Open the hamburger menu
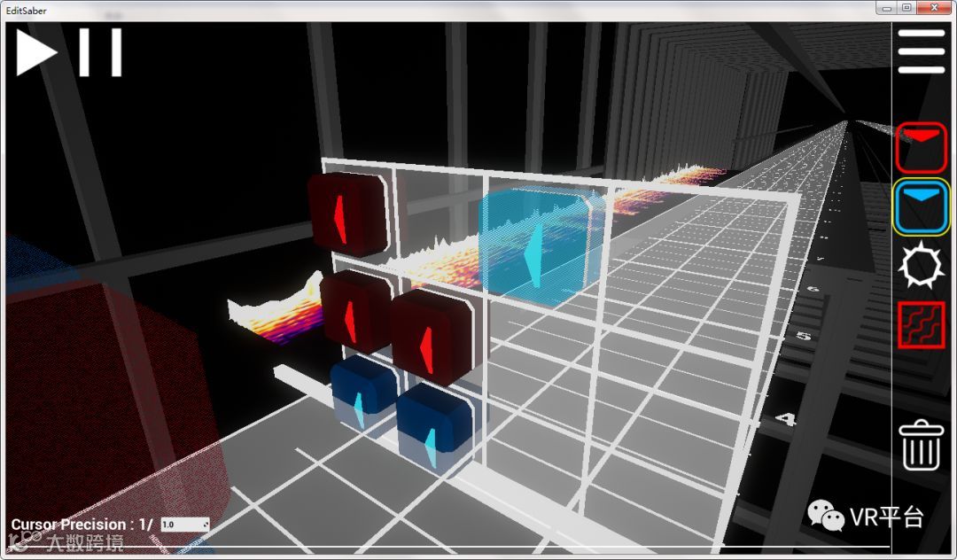The height and width of the screenshot is (560, 957). [921, 52]
